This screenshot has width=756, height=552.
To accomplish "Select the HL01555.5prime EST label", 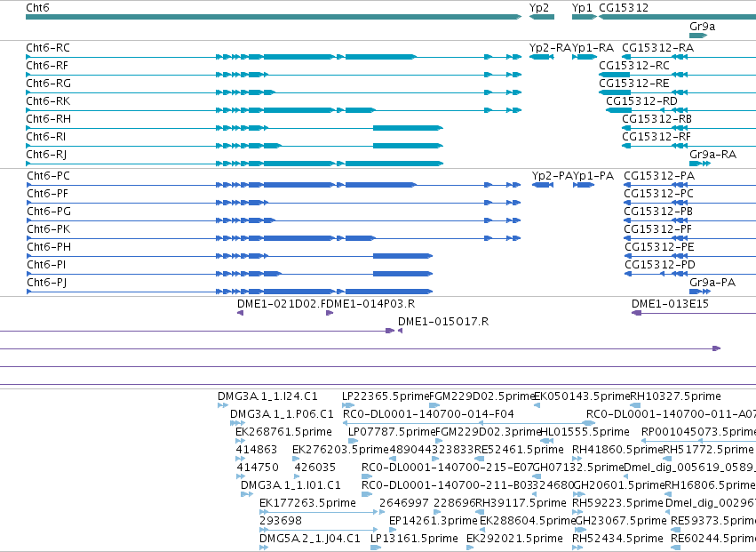I will pyautogui.click(x=585, y=432).
